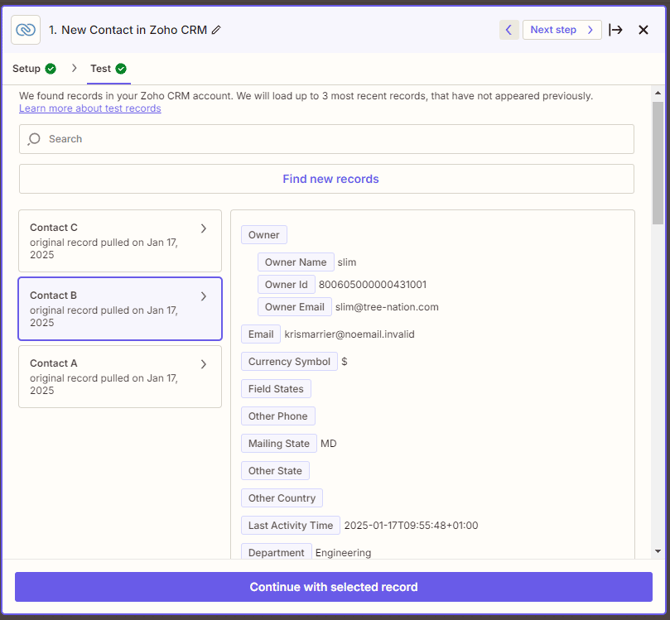Click the Field States label
670x620 pixels.
point(276,389)
